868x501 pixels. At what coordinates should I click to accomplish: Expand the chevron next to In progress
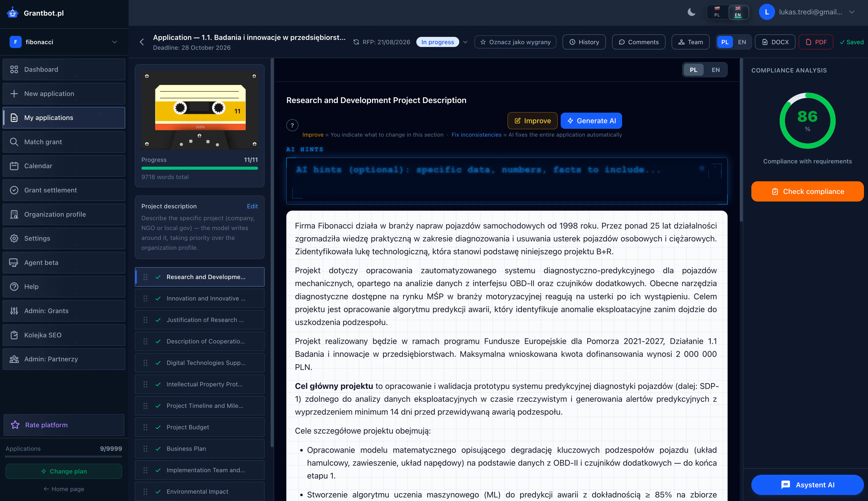(465, 42)
